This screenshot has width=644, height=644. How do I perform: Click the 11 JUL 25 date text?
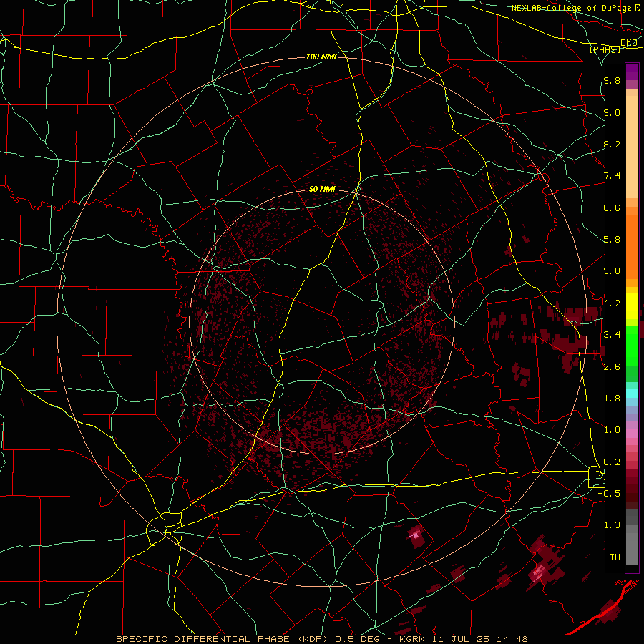(x=460, y=639)
